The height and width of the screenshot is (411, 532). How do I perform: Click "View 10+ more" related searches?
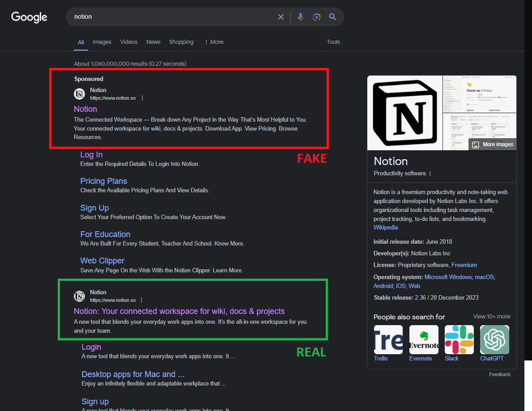pos(492,316)
